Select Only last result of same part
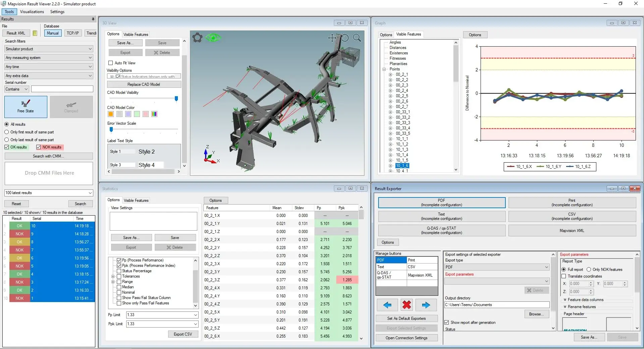Image resolution: width=644 pixels, height=349 pixels. 6,140
